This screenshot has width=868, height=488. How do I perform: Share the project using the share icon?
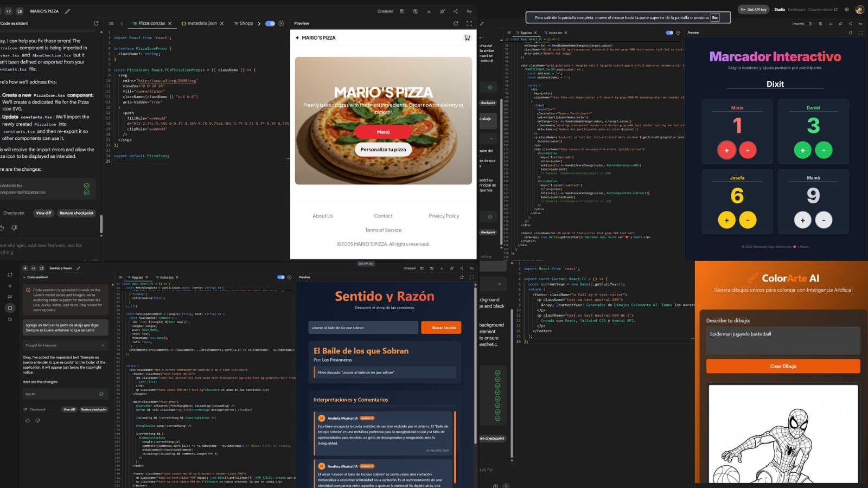[456, 11]
